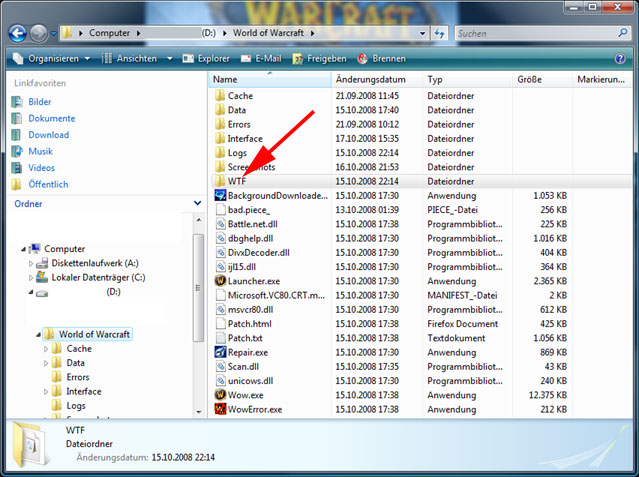Click folder tree scrollbar up arrow

pos(199,220)
